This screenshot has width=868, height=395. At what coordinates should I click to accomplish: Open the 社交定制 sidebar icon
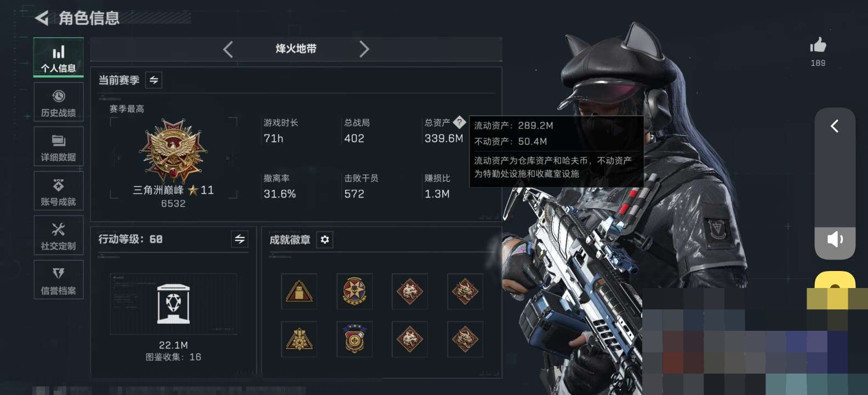(x=59, y=235)
